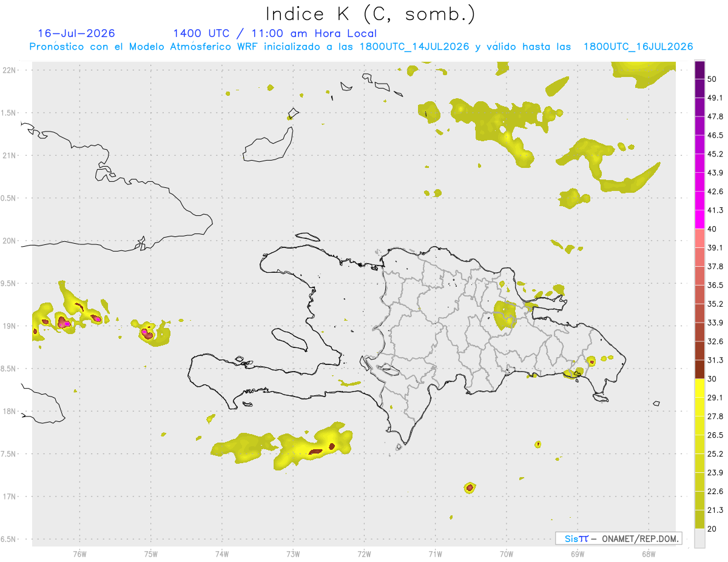Click the 72W longitude axis label

coord(364,554)
